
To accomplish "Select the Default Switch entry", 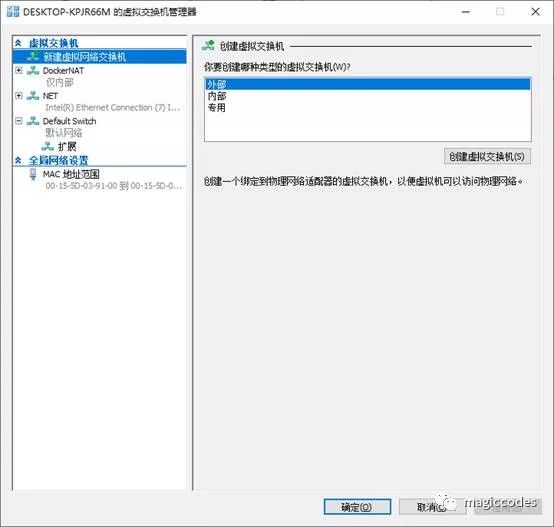I will 70,121.
